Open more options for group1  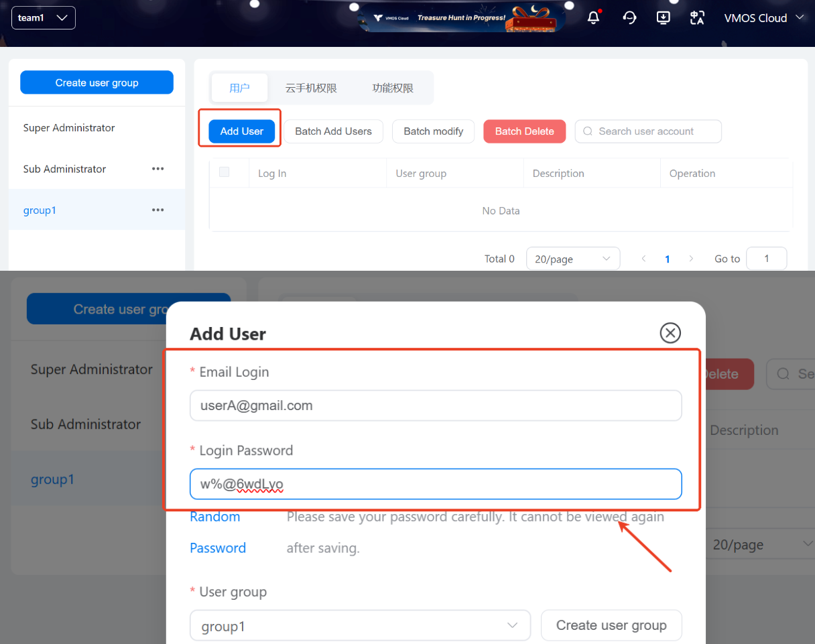[x=158, y=210]
